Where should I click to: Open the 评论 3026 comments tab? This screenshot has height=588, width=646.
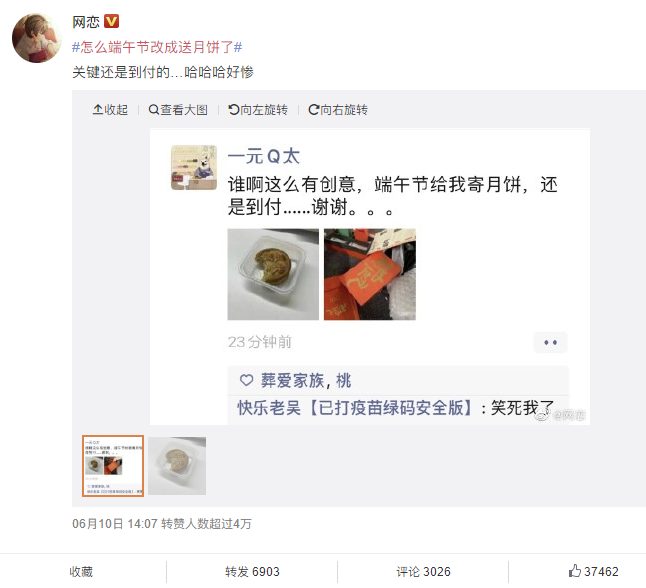coord(423,572)
